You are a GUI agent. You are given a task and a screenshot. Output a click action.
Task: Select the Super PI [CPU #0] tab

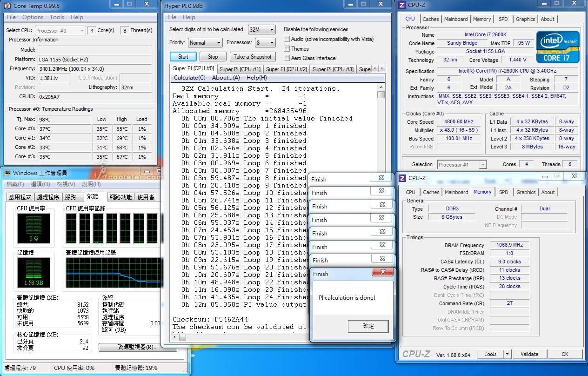click(194, 68)
